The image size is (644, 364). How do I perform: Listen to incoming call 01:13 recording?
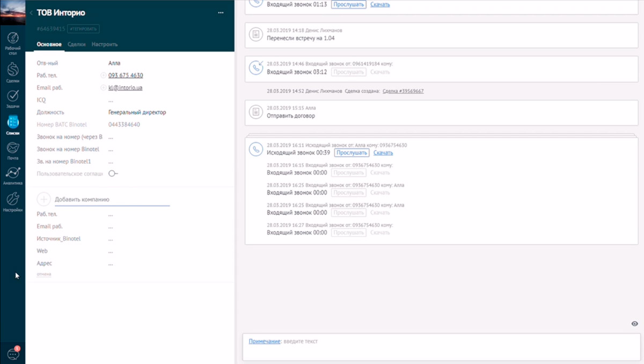pyautogui.click(x=348, y=4)
